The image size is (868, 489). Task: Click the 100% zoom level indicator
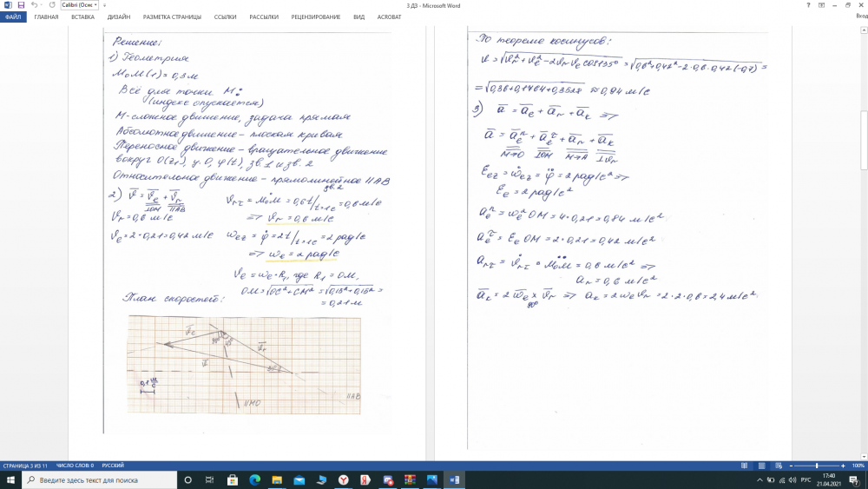(x=858, y=466)
